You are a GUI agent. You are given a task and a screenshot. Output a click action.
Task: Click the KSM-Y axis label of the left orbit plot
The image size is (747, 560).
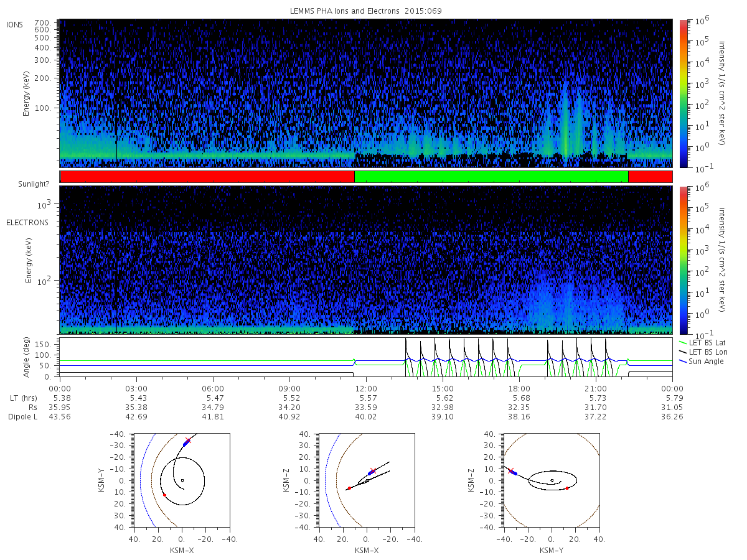(x=103, y=480)
